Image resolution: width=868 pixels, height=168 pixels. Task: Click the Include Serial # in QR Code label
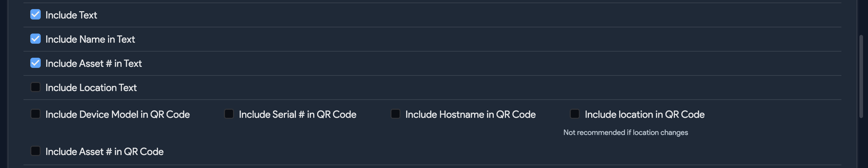pyautogui.click(x=298, y=114)
